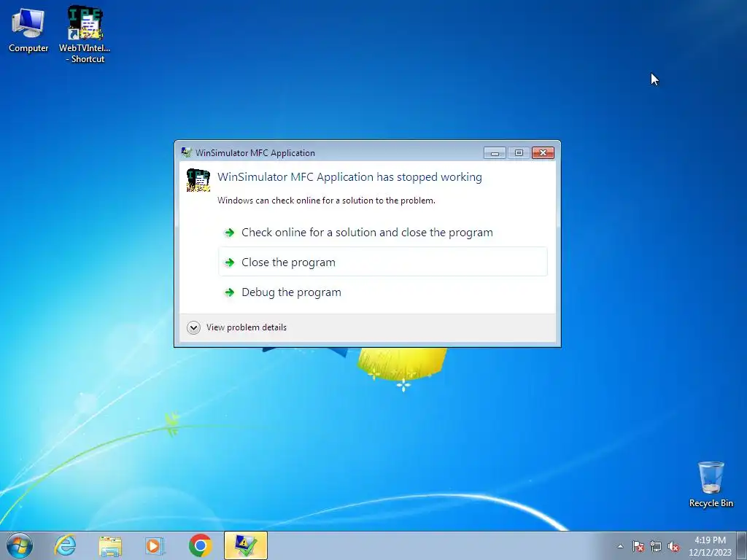This screenshot has height=560, width=747.
Task: Minimize the WinSimulator error dialog
Action: (495, 152)
